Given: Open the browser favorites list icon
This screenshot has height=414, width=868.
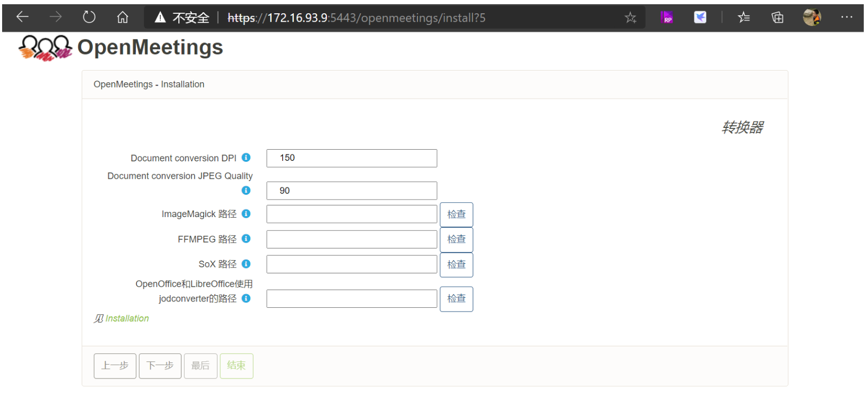Looking at the screenshot, I should [743, 18].
